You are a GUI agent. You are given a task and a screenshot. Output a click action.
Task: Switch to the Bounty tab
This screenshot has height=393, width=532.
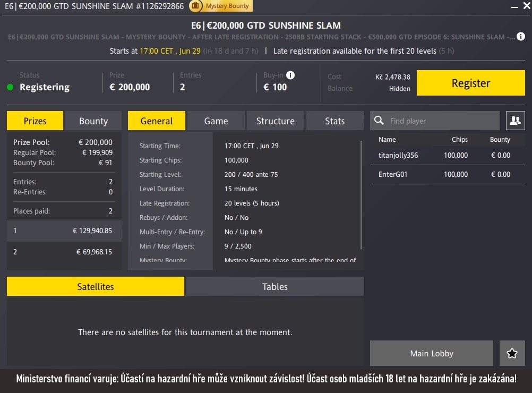(x=93, y=121)
